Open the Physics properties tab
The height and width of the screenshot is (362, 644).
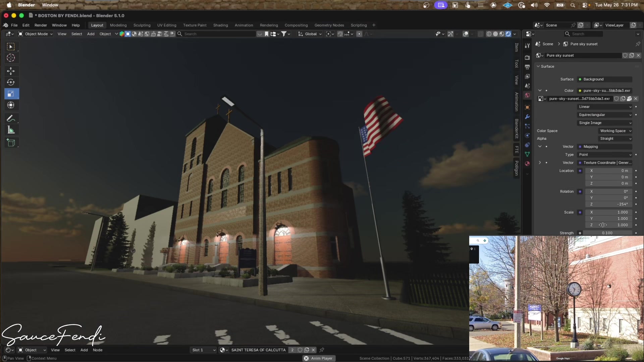(527, 135)
